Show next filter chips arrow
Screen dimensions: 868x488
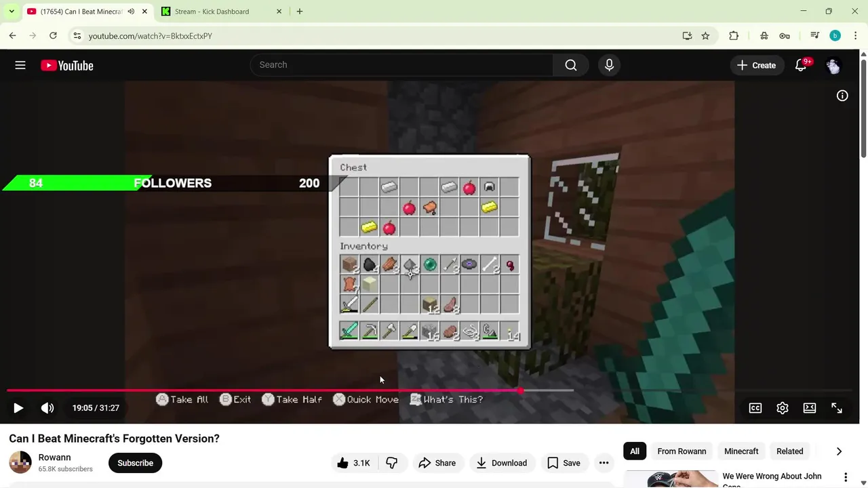coord(839,451)
